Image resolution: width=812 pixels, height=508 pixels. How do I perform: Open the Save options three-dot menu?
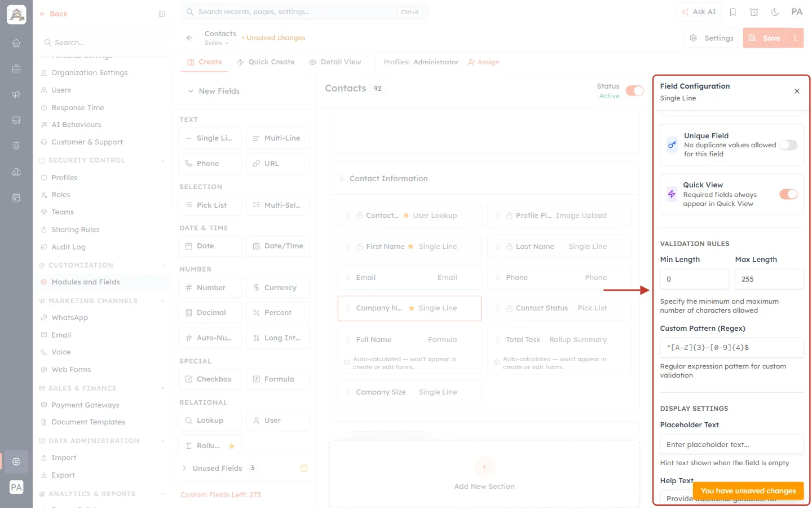[795, 38]
